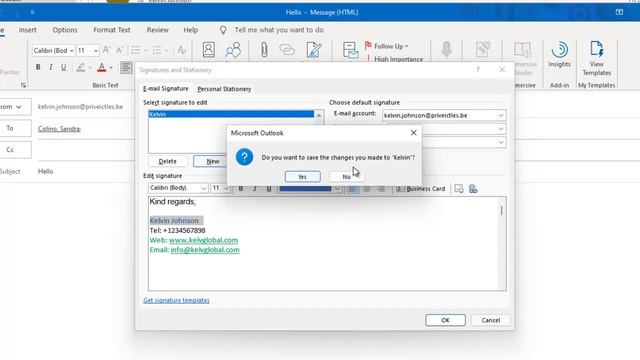Open the Help ribbon tab
Viewport: 640px width, 360px height.
coord(190,30)
